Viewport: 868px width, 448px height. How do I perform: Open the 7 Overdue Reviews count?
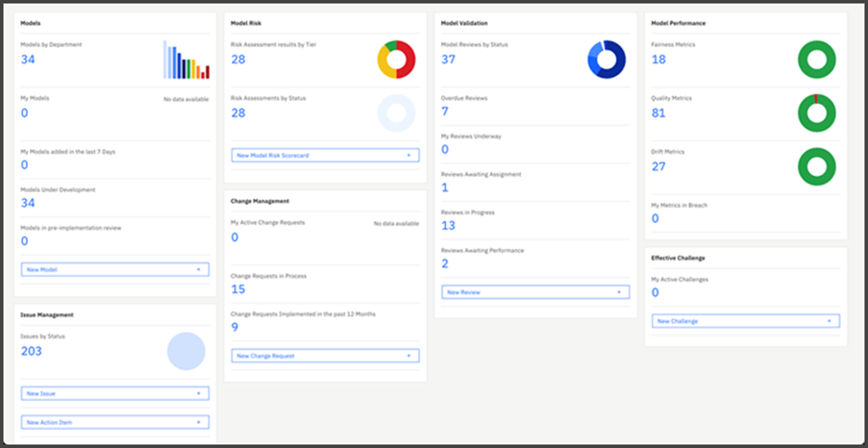444,112
